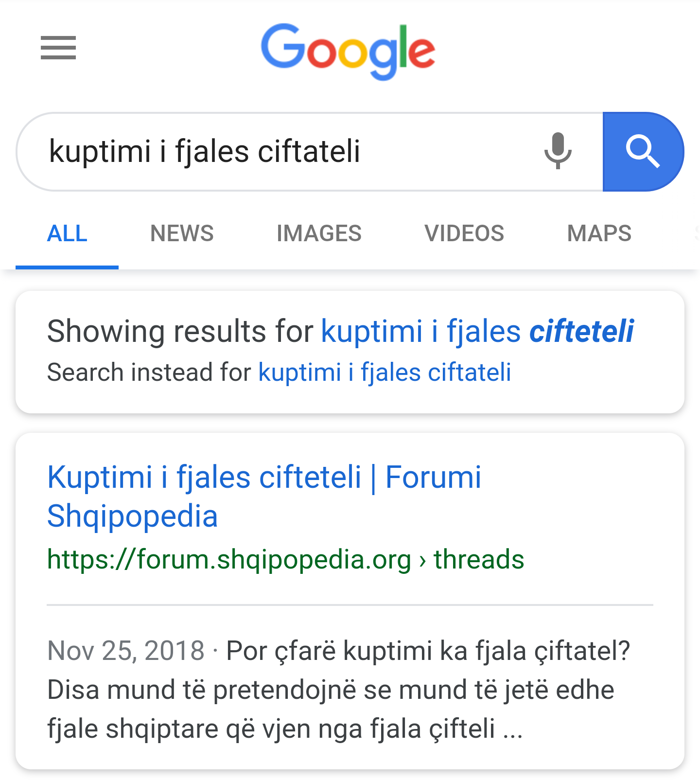Focus the search query text field
Screen dimensions: 700x782
coord(272,151)
